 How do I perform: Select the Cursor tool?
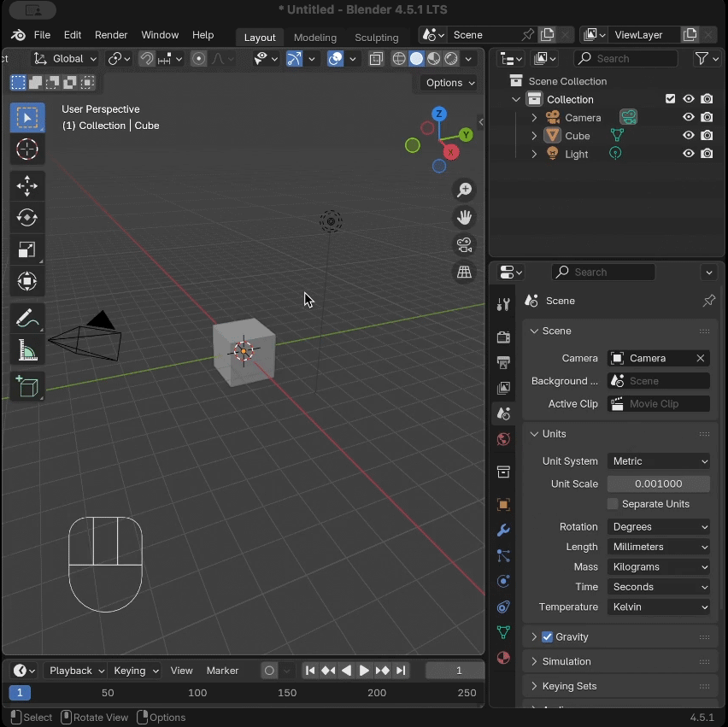(27, 150)
